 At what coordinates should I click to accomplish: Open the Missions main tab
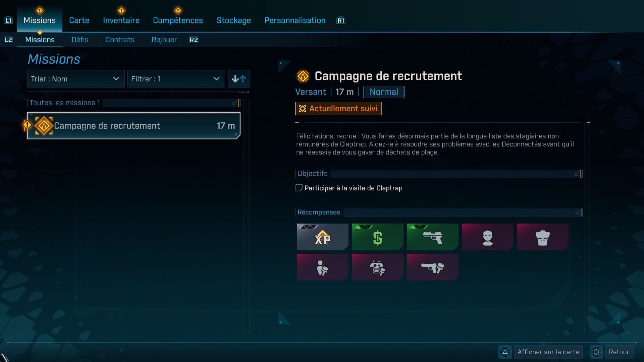click(x=40, y=20)
